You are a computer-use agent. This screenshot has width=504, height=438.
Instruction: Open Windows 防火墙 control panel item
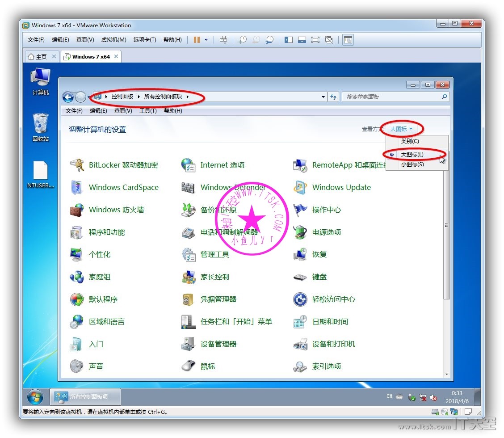[x=116, y=210]
